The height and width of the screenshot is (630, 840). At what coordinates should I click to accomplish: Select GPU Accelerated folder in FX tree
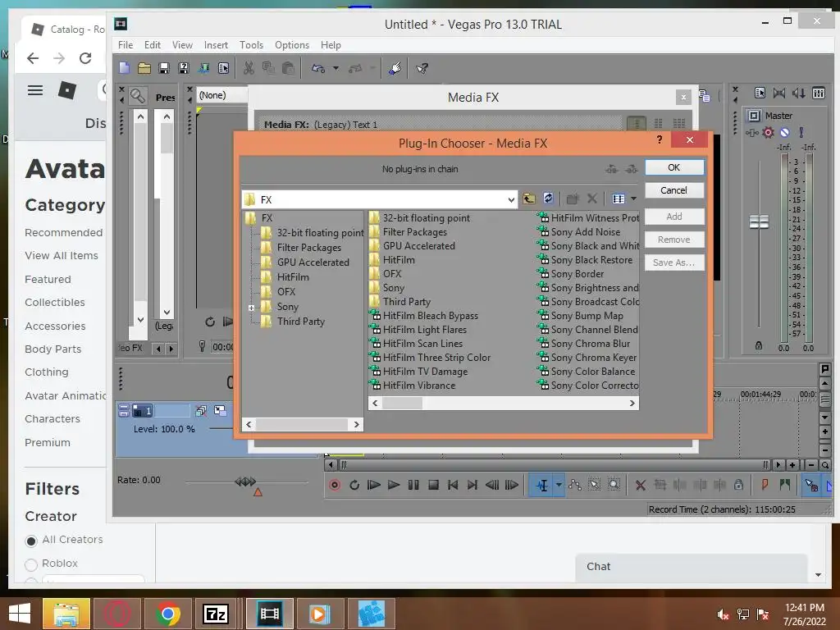coord(313,262)
